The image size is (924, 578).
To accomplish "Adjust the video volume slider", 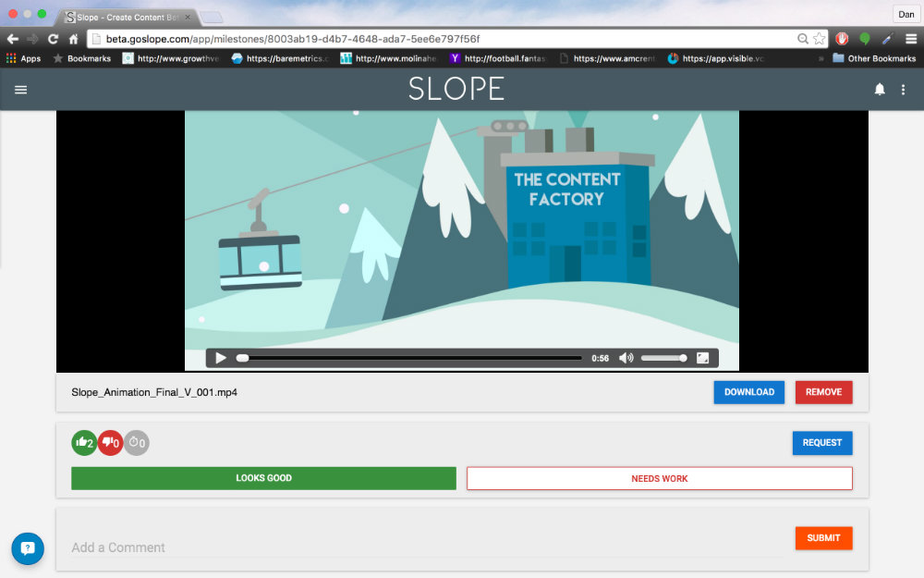I will pos(663,358).
